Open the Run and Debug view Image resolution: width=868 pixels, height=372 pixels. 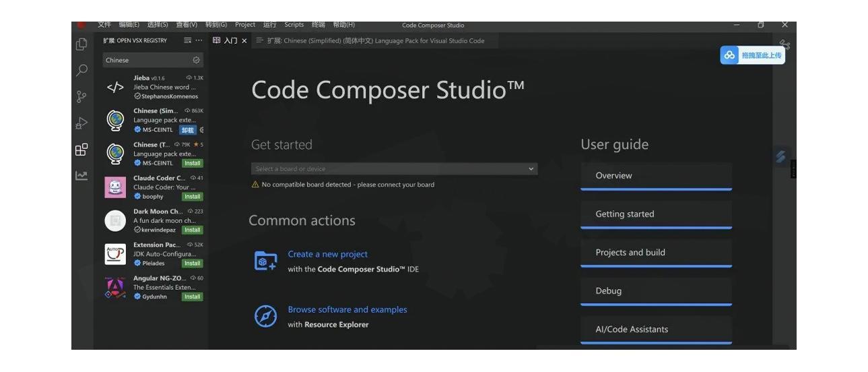(81, 123)
